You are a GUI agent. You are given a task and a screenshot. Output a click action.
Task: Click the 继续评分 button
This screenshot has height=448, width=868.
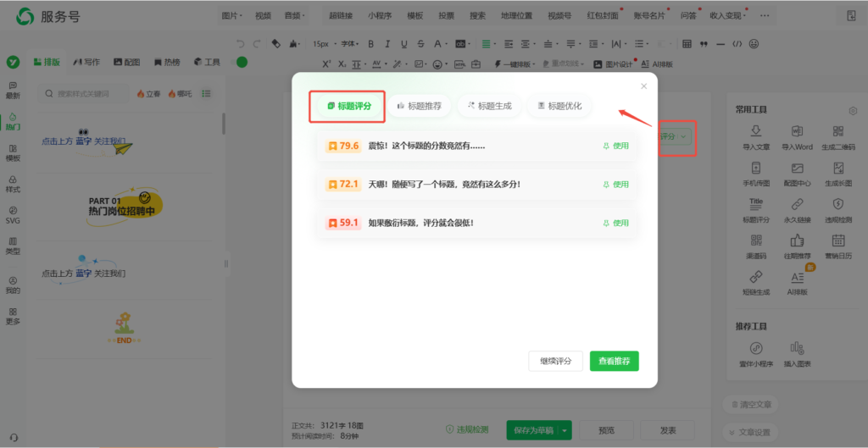click(x=556, y=361)
